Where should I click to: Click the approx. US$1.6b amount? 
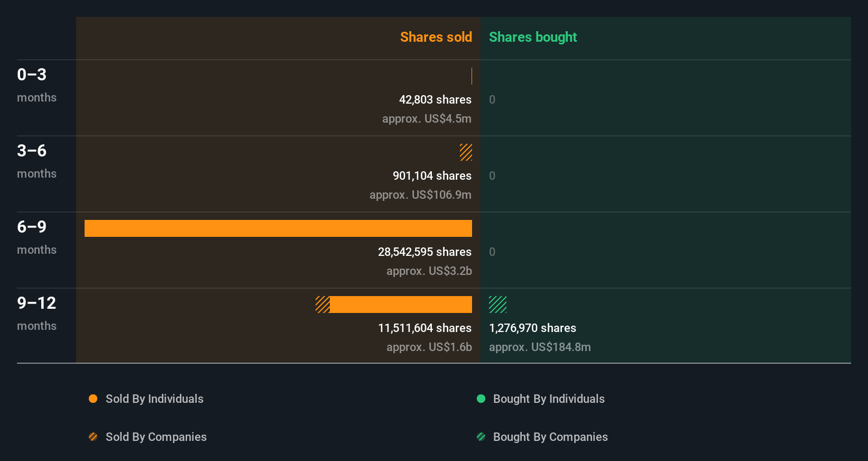(x=429, y=347)
